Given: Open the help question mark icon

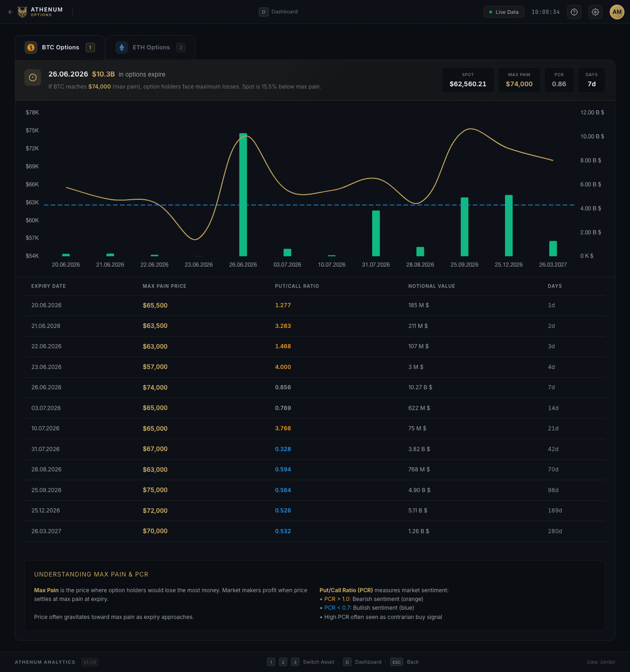Looking at the screenshot, I should coord(574,12).
